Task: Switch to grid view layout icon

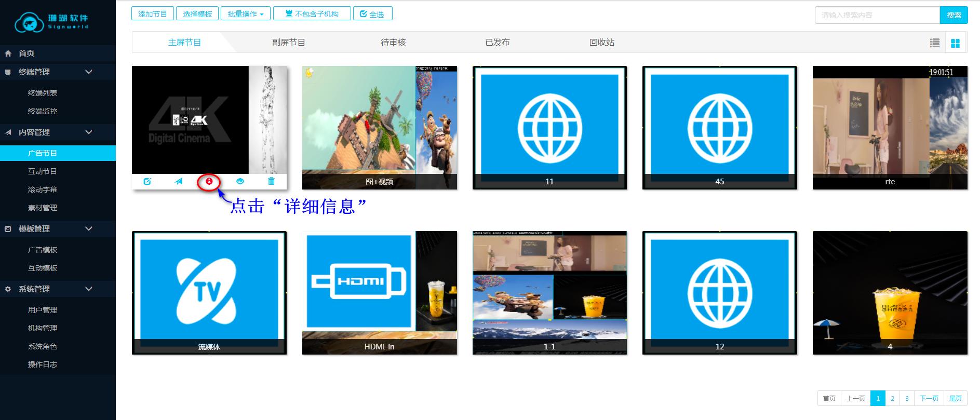Action: click(x=955, y=43)
